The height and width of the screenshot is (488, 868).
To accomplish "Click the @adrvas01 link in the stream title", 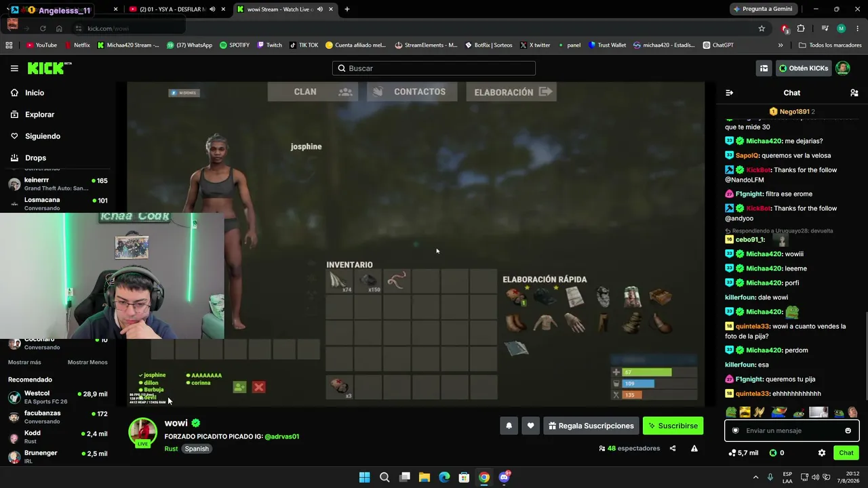I will [281, 436].
